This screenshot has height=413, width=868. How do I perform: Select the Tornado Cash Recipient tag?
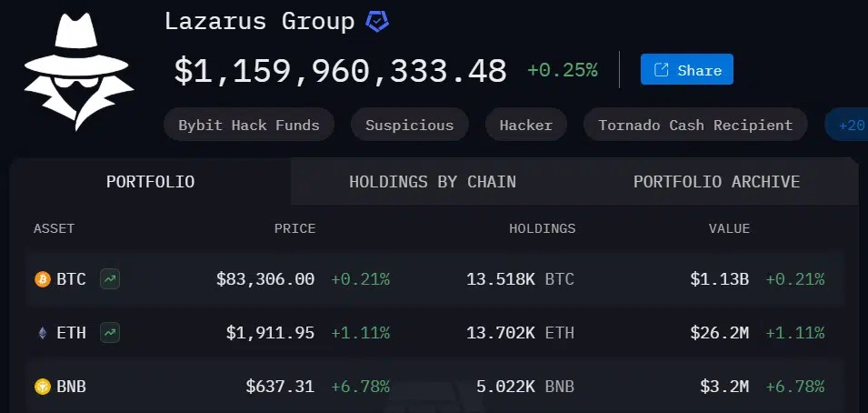click(x=695, y=125)
